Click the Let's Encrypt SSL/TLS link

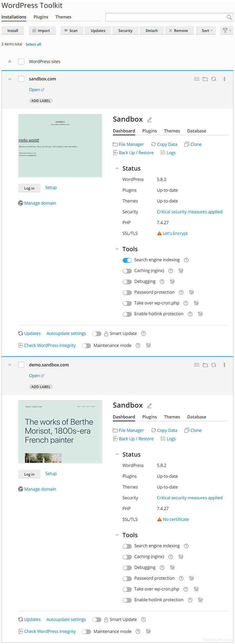pos(175,233)
